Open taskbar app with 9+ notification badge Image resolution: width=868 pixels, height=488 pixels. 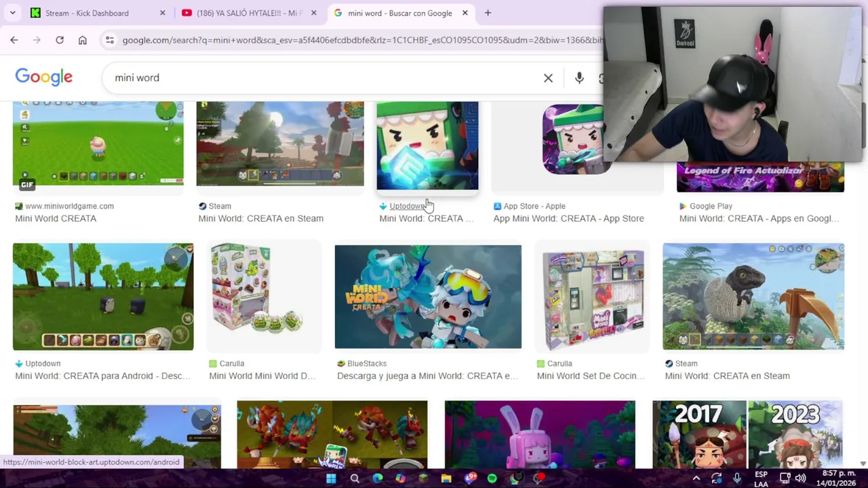pos(470,479)
